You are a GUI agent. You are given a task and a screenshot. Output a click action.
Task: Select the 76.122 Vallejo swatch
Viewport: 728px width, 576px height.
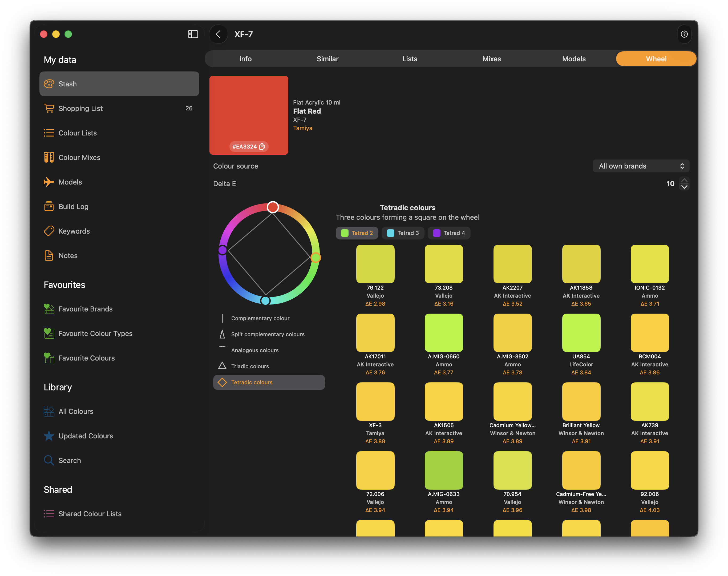click(375, 264)
